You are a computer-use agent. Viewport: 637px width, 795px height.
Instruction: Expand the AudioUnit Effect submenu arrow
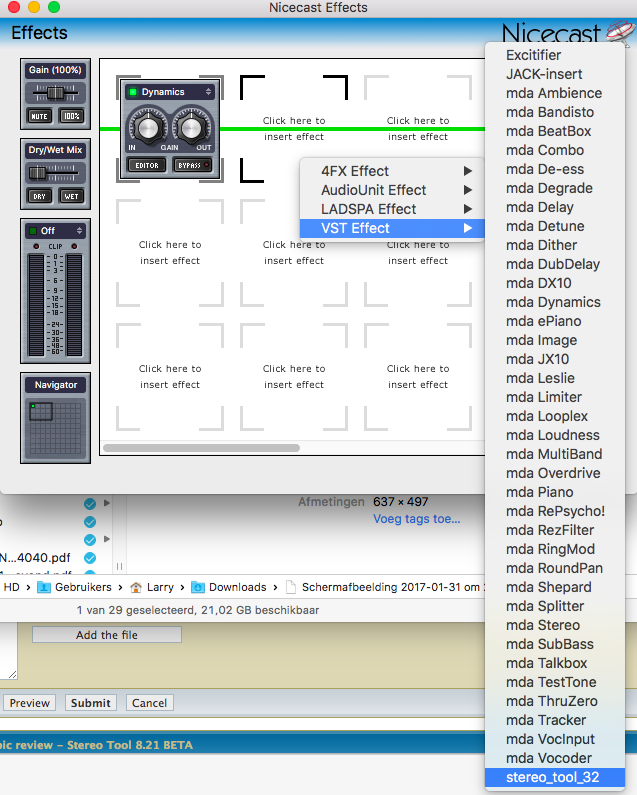[468, 190]
